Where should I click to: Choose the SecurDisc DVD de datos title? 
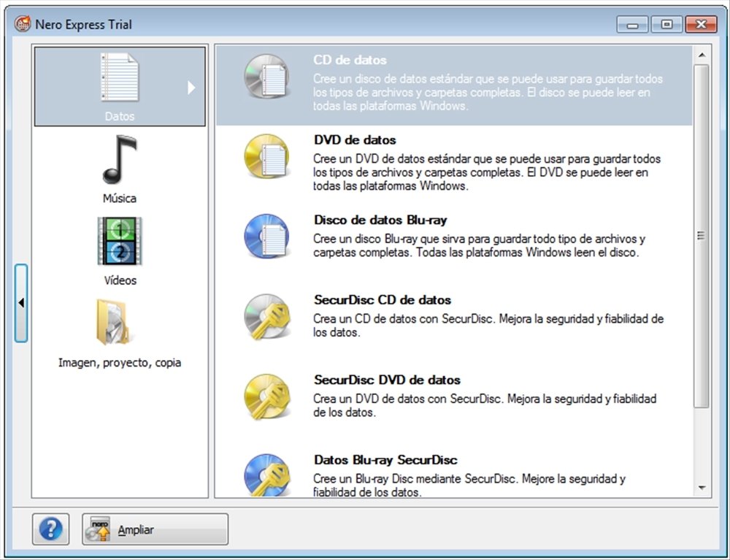387,380
